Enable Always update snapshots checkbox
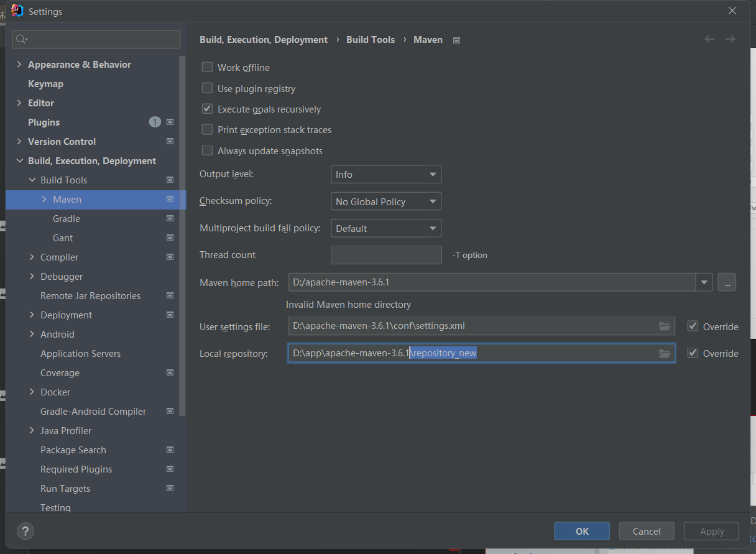The width and height of the screenshot is (756, 554). click(207, 150)
